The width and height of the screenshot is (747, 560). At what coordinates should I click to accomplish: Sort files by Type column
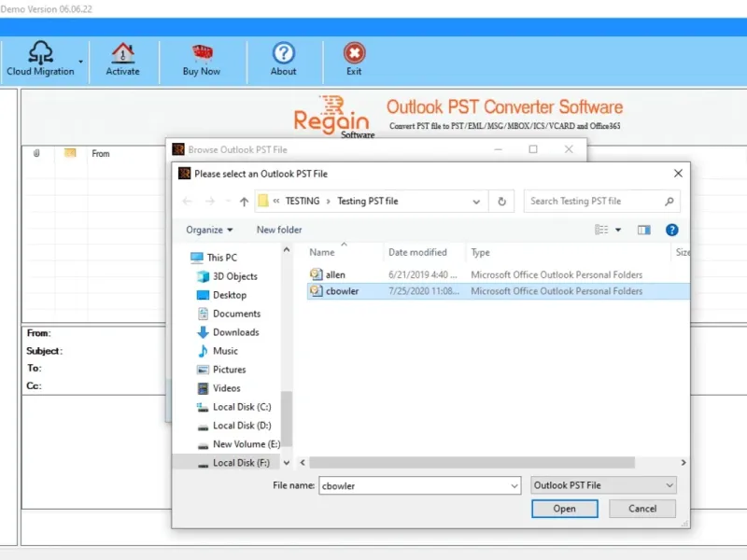coord(480,252)
